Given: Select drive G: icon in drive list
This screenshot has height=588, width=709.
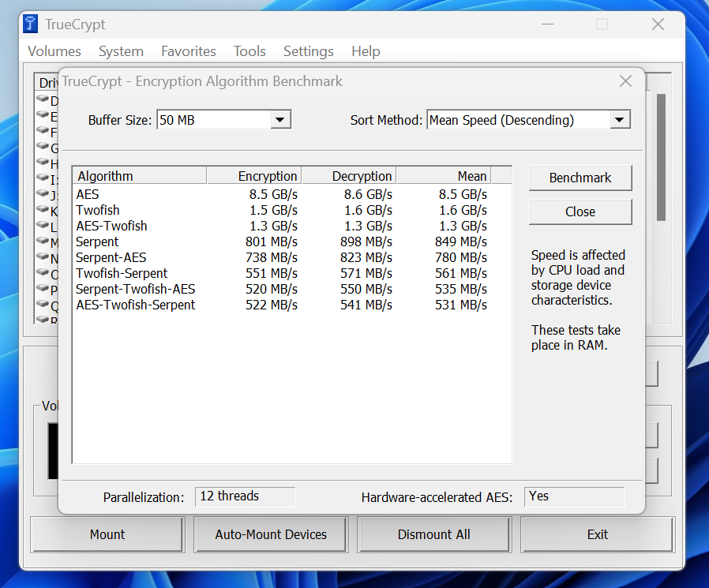Looking at the screenshot, I should point(43,146).
